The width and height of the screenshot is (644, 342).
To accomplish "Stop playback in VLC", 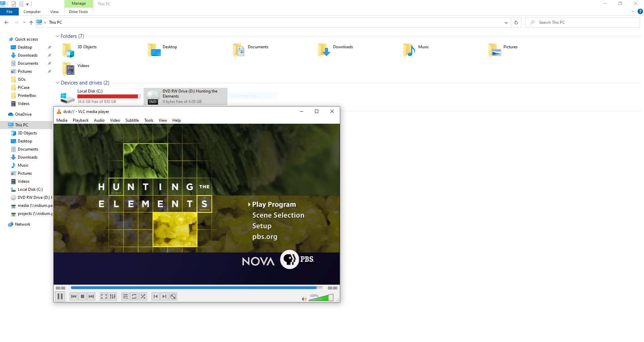I will tap(83, 296).
